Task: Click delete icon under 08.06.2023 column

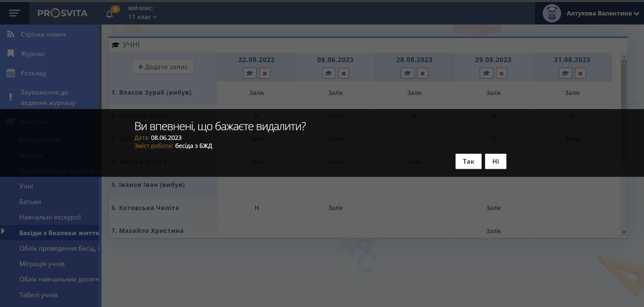Action: [343, 73]
